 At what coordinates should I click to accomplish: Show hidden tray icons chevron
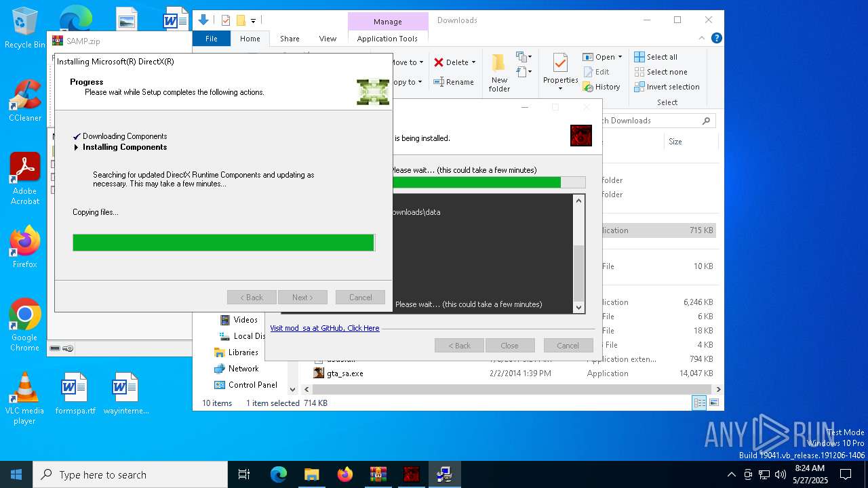pyautogui.click(x=731, y=474)
